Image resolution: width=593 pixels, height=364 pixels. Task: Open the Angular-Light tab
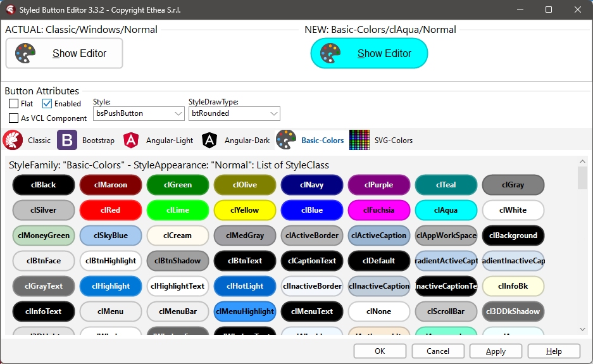158,141
